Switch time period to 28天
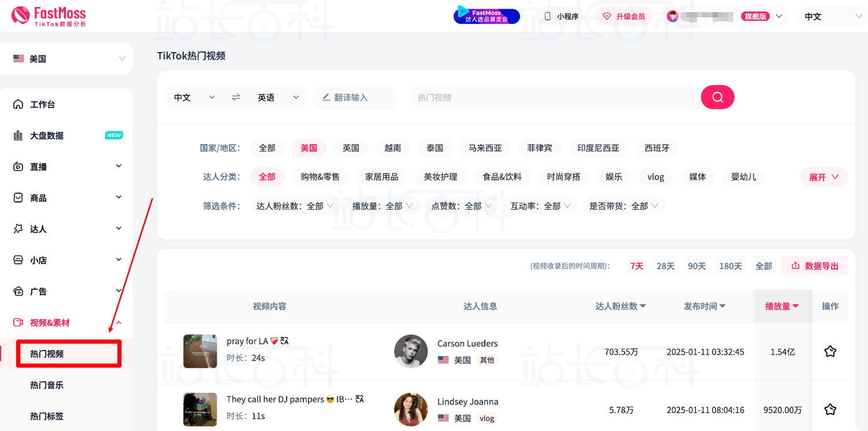 pos(666,266)
